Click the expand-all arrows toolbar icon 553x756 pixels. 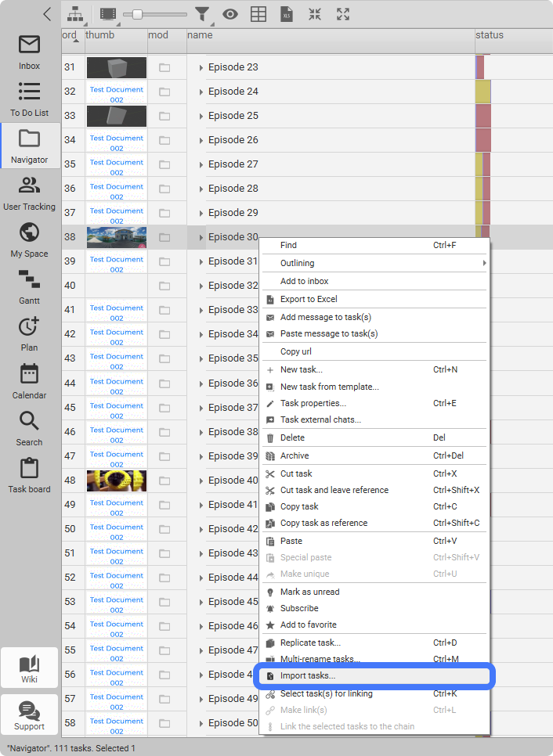(x=343, y=14)
